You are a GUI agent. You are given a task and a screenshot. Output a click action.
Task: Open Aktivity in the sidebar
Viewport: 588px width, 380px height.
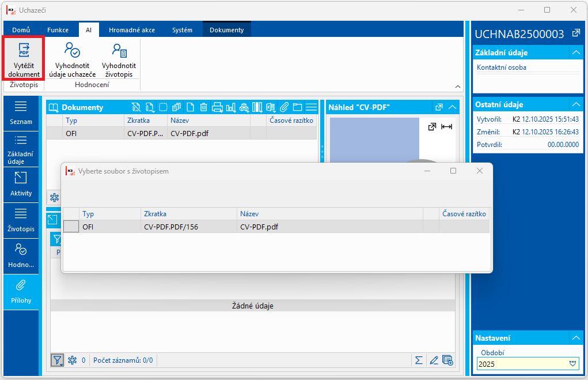[x=21, y=185]
